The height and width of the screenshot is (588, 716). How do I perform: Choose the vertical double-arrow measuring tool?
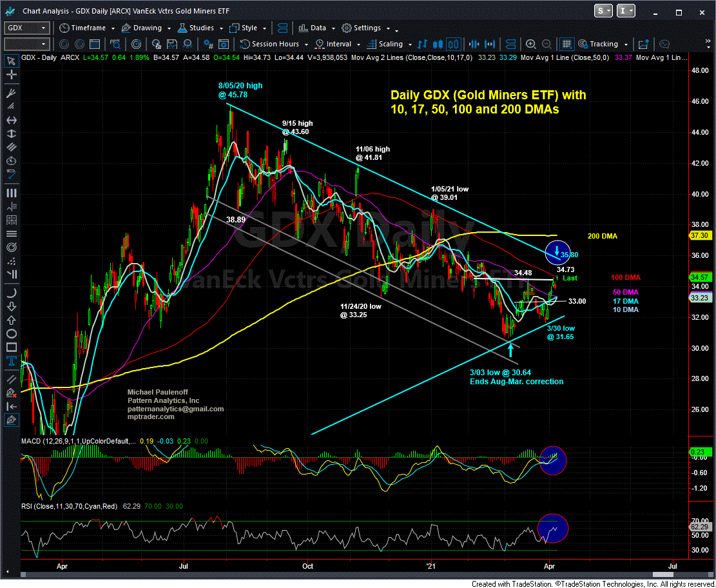(12, 134)
